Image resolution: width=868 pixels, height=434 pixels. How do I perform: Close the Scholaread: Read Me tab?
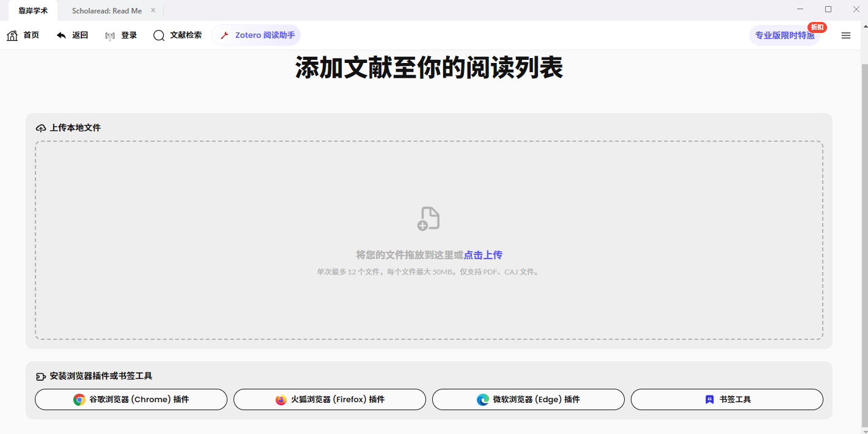click(153, 10)
